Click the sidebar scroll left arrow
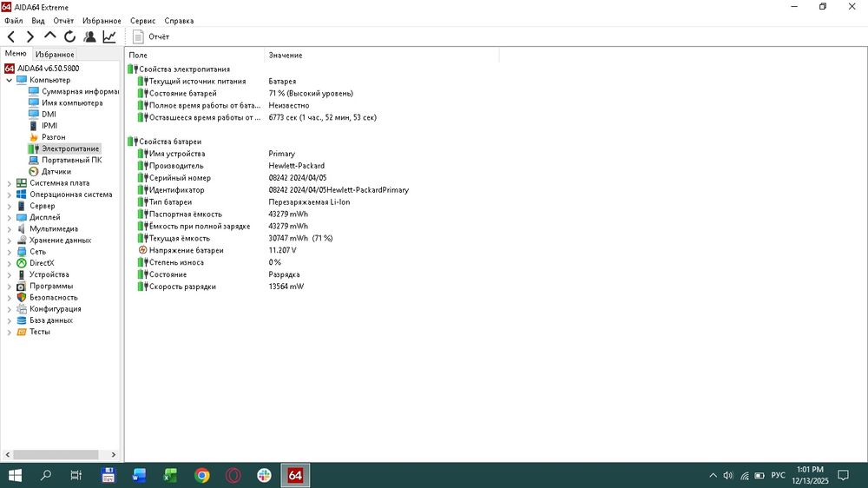868x488 pixels. (x=8, y=455)
